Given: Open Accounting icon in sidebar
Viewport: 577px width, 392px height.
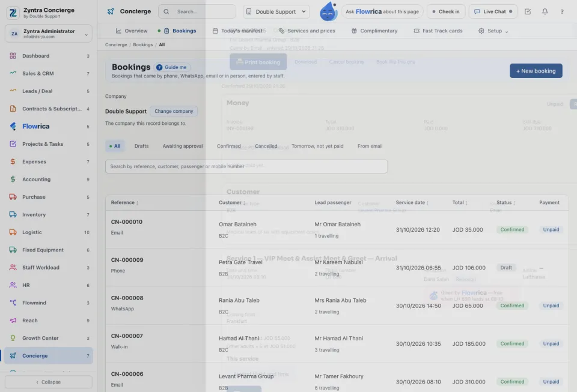Looking at the screenshot, I should pyautogui.click(x=13, y=179).
